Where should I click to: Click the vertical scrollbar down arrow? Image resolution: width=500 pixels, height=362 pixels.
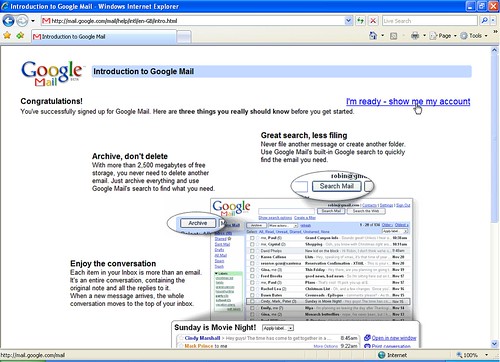tap(494, 344)
